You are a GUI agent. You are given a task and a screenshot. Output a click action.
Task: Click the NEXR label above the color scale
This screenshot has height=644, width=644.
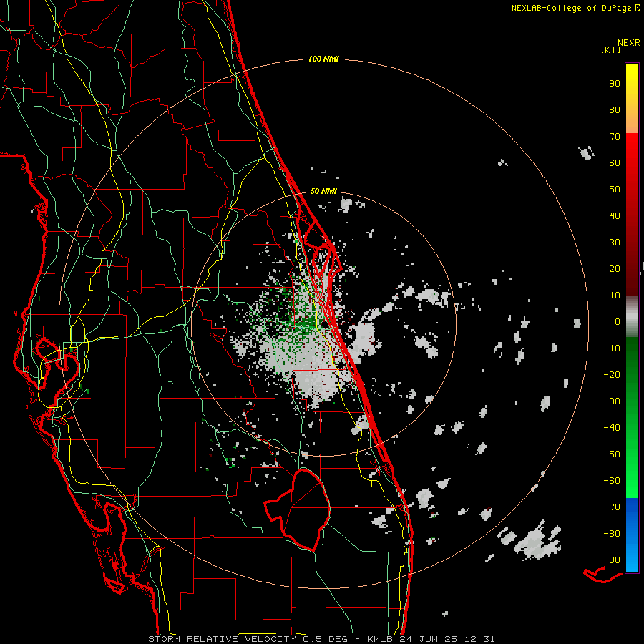(629, 43)
